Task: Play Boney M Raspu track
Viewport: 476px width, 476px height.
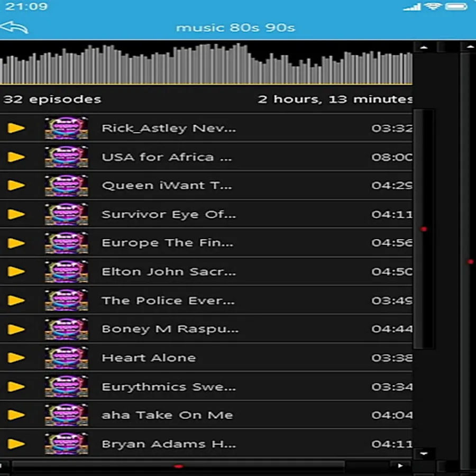Action: (16, 329)
